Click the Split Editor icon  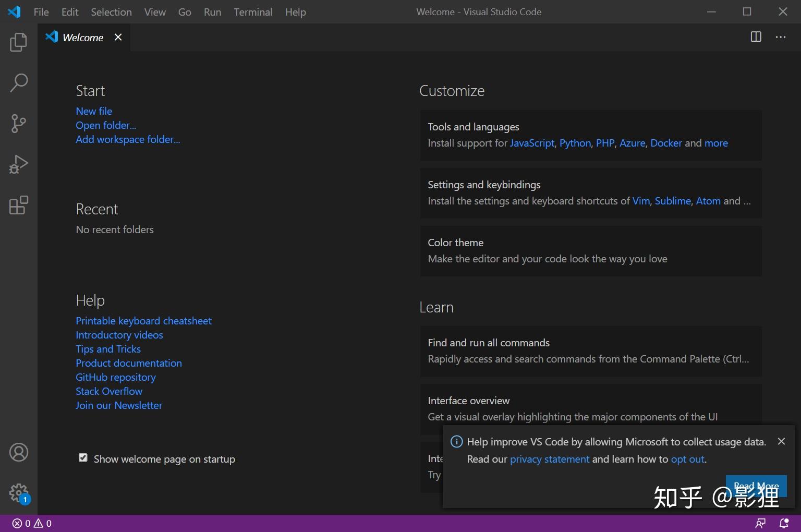[755, 37]
